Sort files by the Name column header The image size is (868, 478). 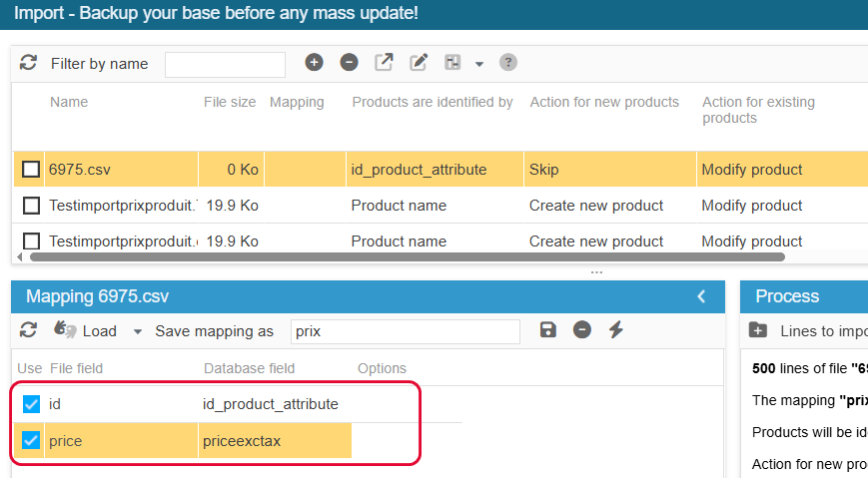tap(69, 103)
